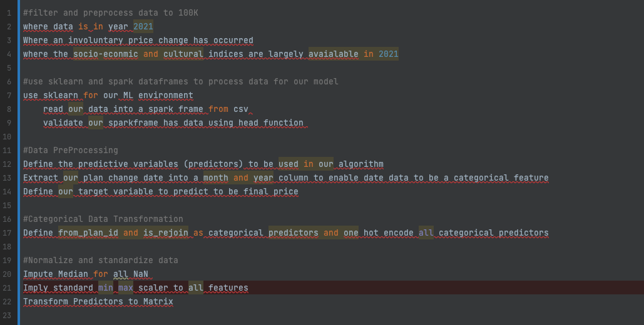The height and width of the screenshot is (325, 644).
Task: Click line number 15 in the gutter
Action: click(7, 205)
